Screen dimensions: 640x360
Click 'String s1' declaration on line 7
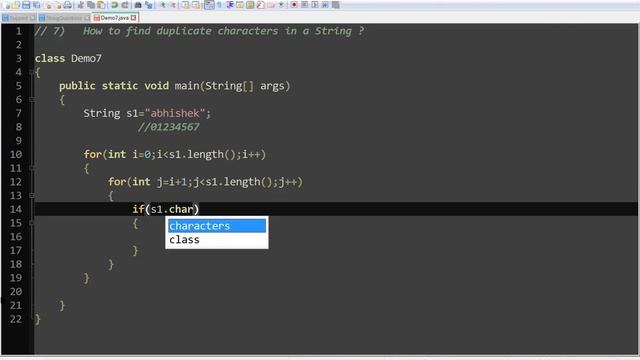click(x=111, y=113)
